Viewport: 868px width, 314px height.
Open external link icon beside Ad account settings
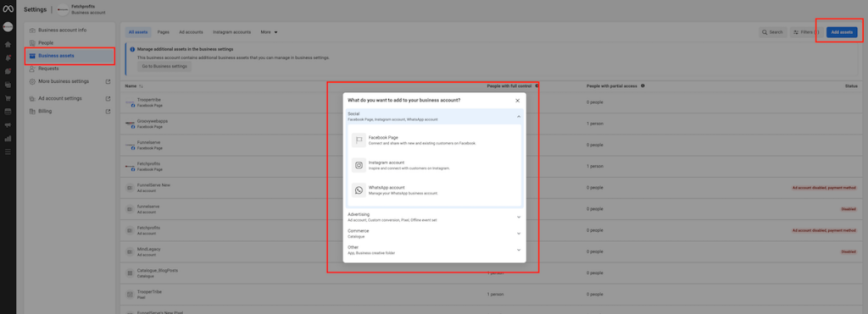108,98
